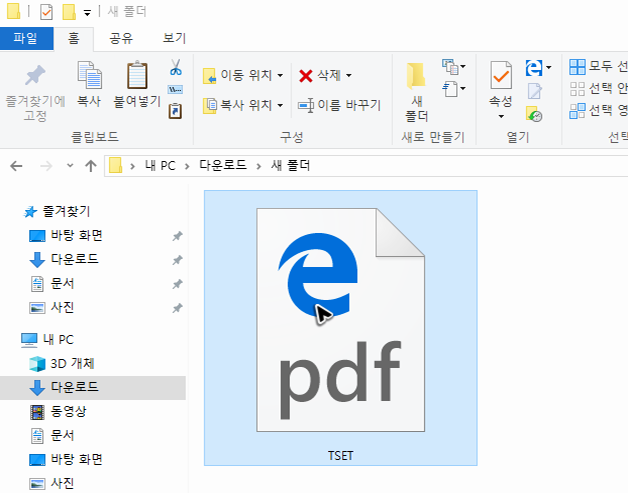Click the History icon in Open group
628x493 pixels.
point(534,114)
